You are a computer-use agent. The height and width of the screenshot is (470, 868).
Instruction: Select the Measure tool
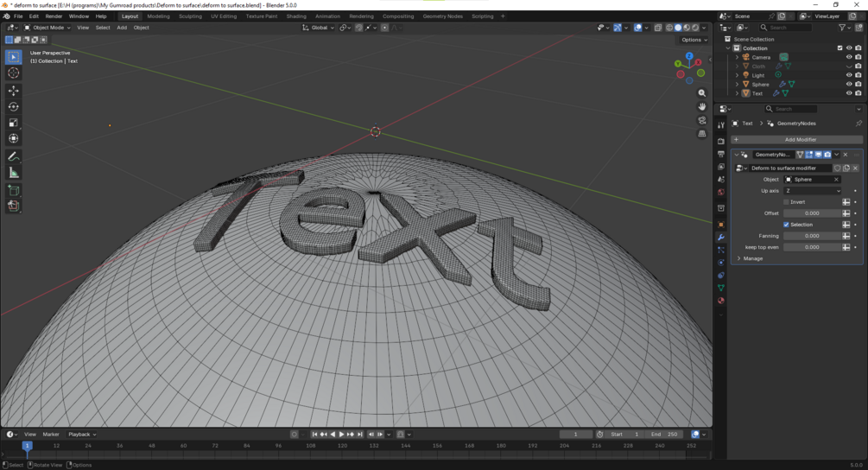coord(14,174)
